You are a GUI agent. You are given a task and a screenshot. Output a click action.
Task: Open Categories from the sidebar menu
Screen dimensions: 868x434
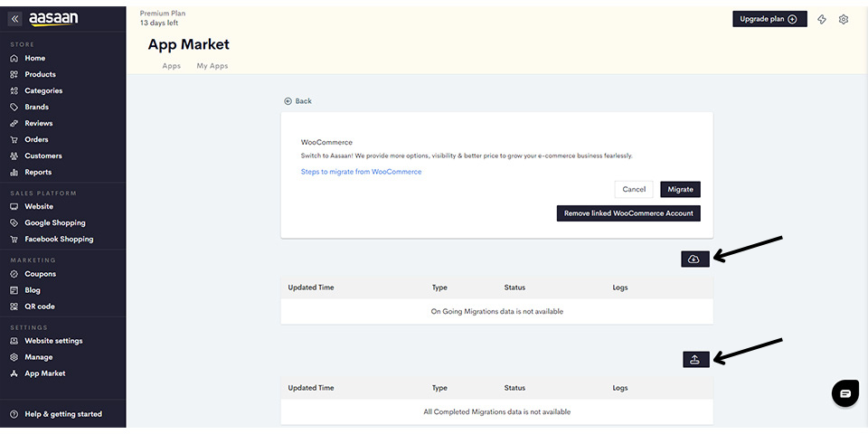click(x=43, y=90)
